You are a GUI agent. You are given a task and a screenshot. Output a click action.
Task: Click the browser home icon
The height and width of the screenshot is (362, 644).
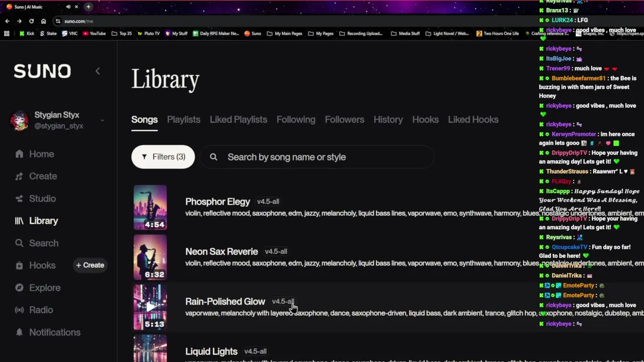[43, 21]
